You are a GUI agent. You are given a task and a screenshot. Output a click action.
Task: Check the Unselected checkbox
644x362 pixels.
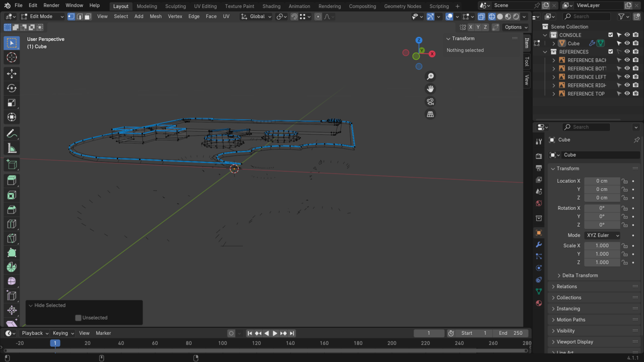pyautogui.click(x=78, y=318)
